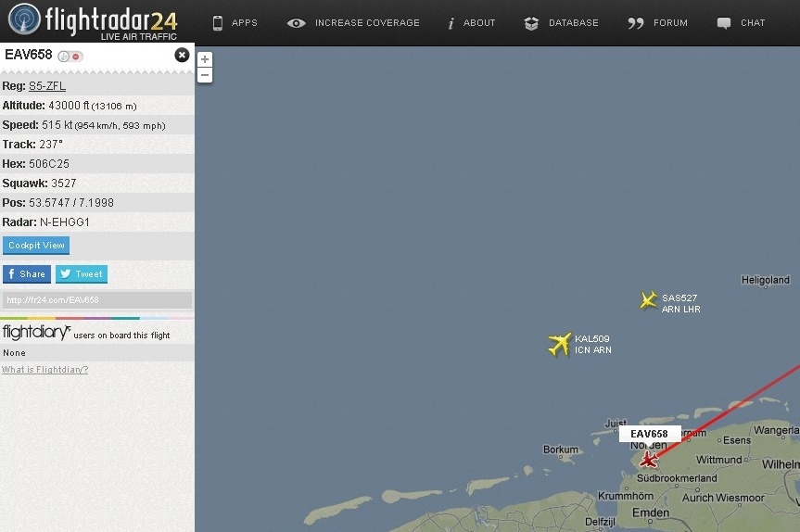Toggle the switch next to EAV658
The height and width of the screenshot is (532, 800).
pos(70,57)
